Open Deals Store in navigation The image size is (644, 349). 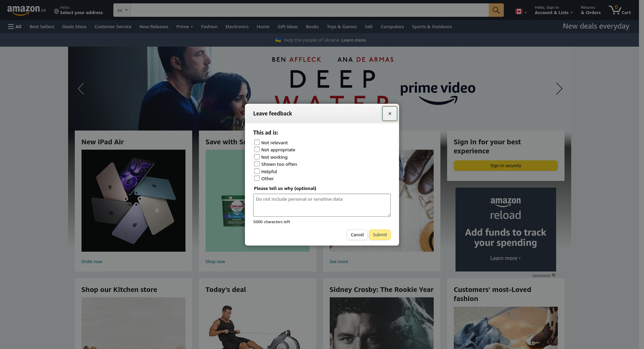tap(74, 27)
